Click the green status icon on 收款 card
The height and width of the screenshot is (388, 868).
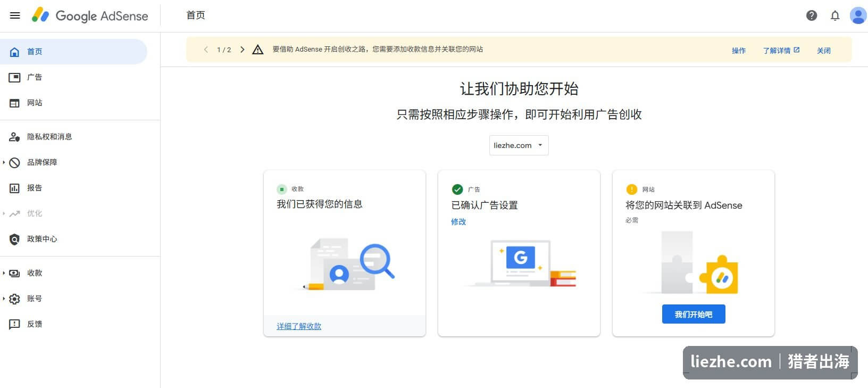pyautogui.click(x=282, y=189)
